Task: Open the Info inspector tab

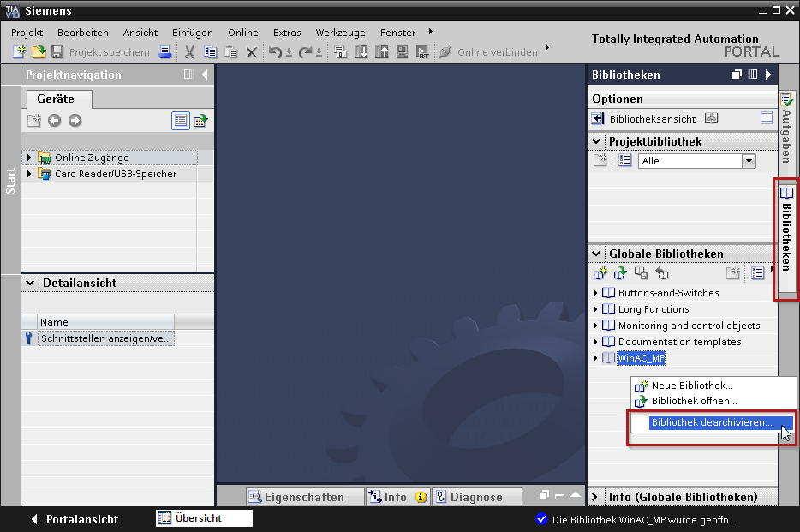Action: (397, 497)
